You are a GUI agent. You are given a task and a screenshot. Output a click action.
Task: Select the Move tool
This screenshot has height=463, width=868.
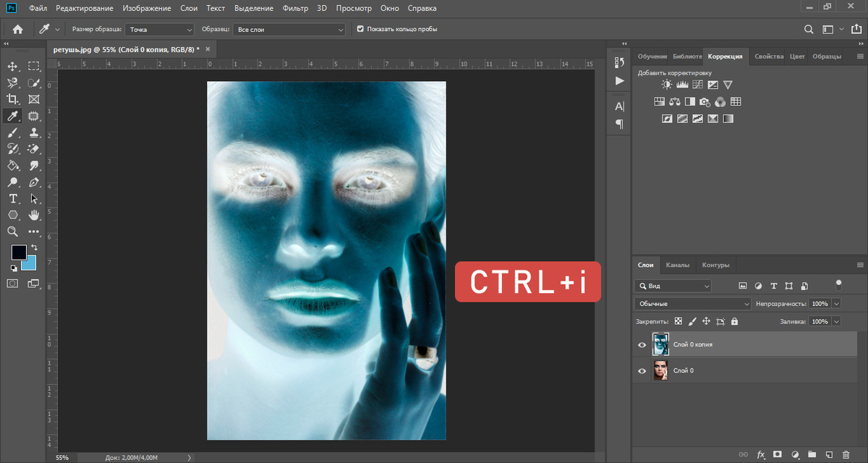click(12, 66)
